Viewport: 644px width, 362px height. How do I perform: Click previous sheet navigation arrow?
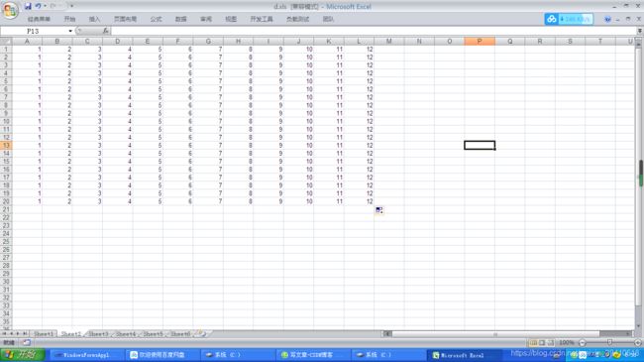[11, 333]
